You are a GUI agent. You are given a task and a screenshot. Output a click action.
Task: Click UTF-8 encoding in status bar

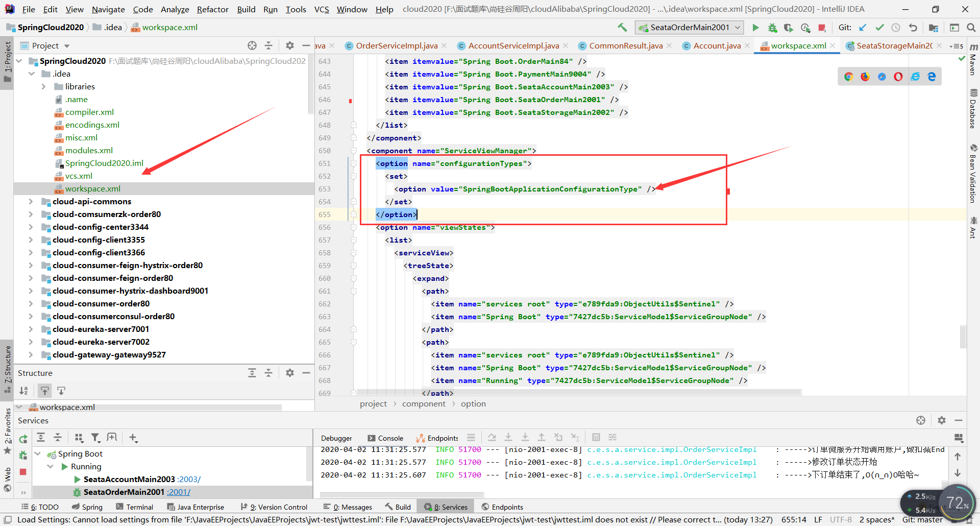841,520
